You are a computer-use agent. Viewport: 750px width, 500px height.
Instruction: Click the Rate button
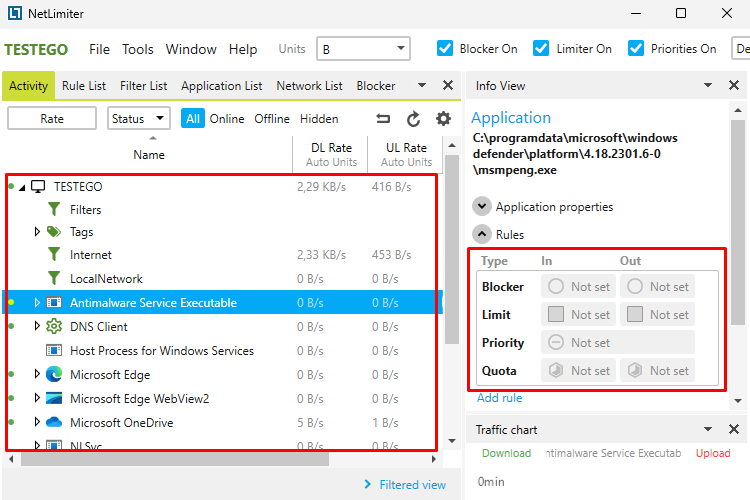[x=52, y=118]
